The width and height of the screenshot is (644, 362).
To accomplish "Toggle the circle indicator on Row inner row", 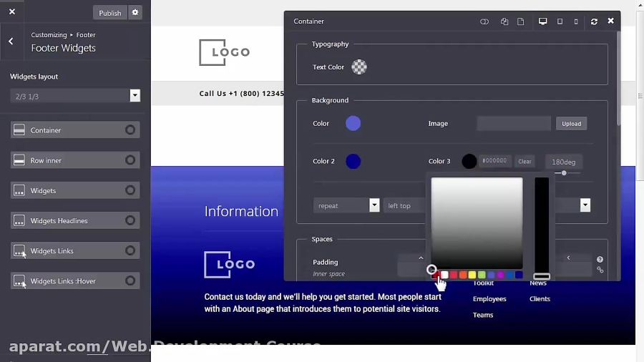I will [130, 160].
